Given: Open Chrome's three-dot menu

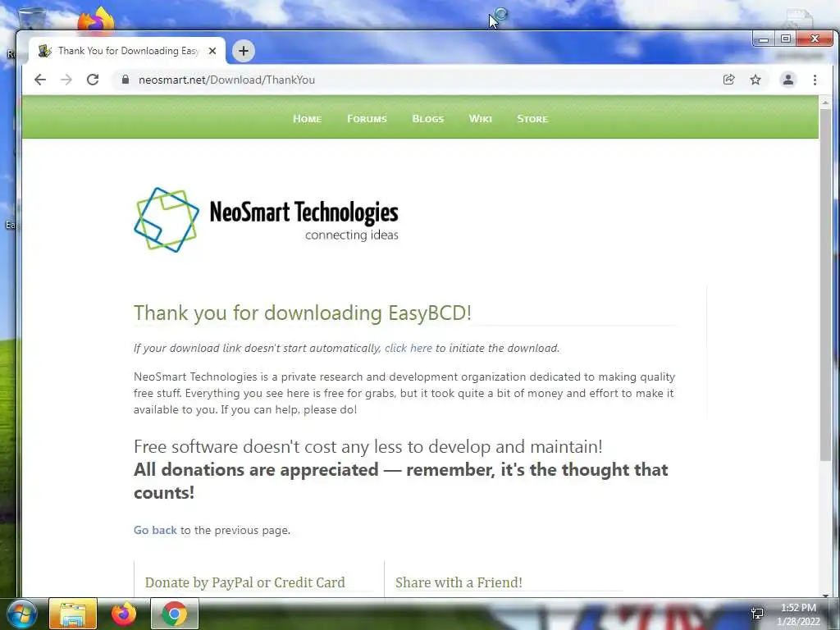Looking at the screenshot, I should pyautogui.click(x=815, y=80).
